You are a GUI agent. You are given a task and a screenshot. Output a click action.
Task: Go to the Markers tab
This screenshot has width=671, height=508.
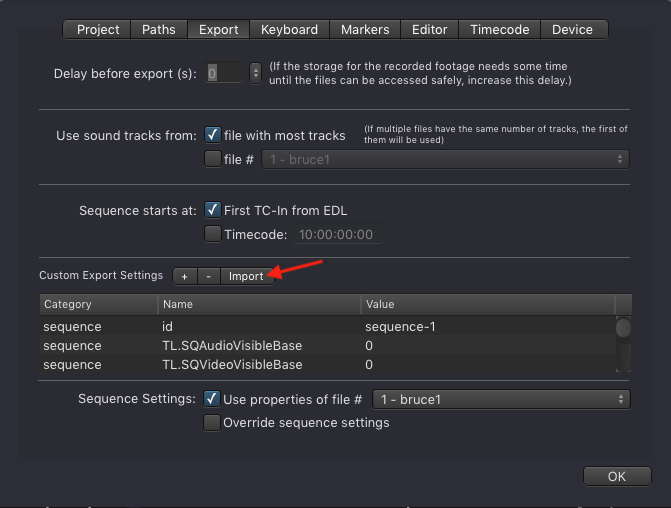pyautogui.click(x=365, y=30)
